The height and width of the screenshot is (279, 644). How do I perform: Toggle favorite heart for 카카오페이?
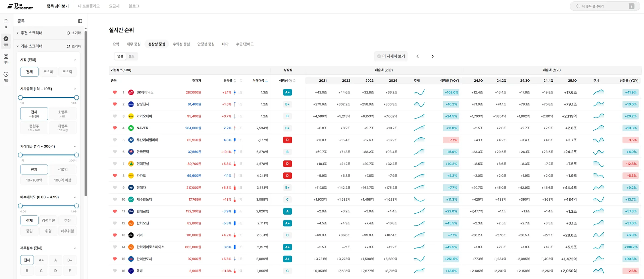point(115,116)
